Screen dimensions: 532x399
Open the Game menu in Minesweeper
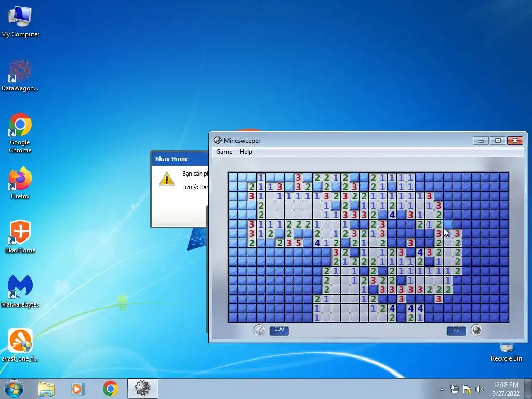click(224, 152)
